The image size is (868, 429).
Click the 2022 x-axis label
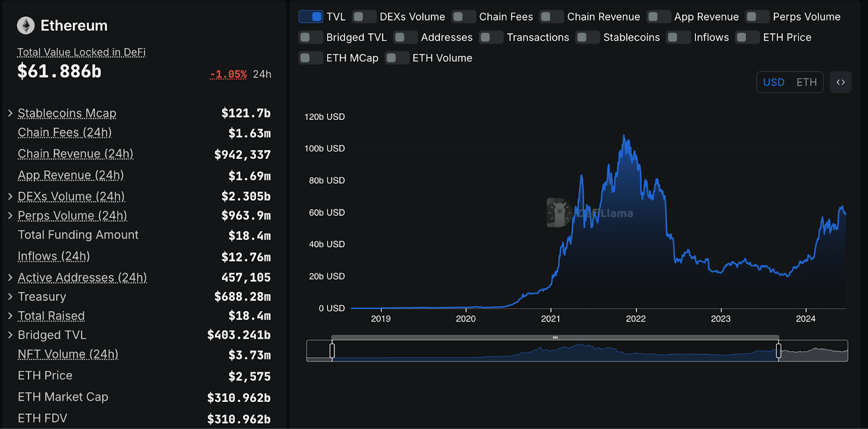(636, 319)
